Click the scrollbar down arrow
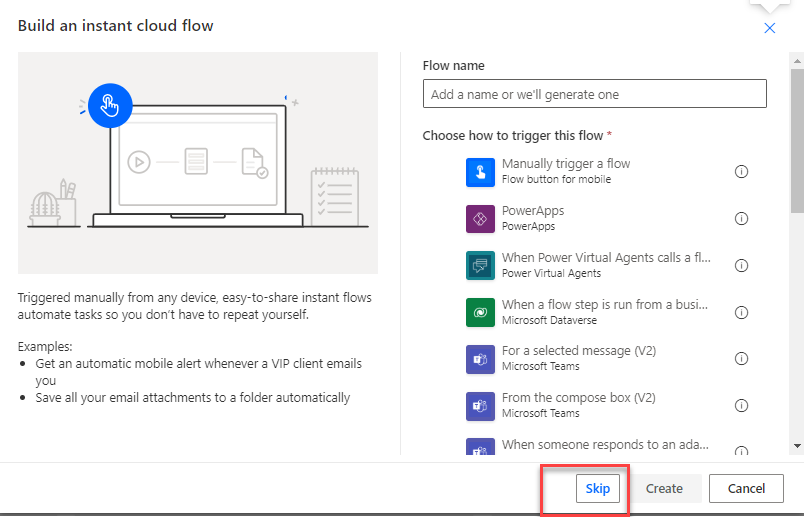This screenshot has height=517, width=804. 797,446
